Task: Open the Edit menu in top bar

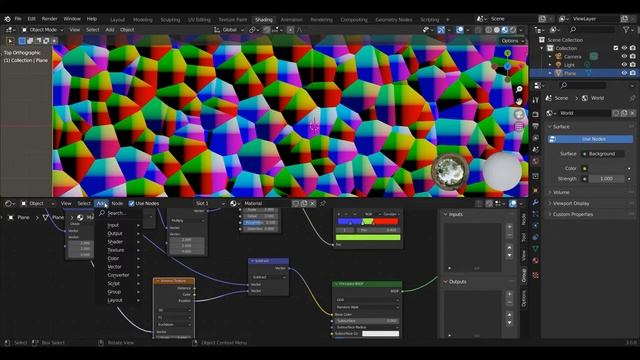Action: [31, 19]
